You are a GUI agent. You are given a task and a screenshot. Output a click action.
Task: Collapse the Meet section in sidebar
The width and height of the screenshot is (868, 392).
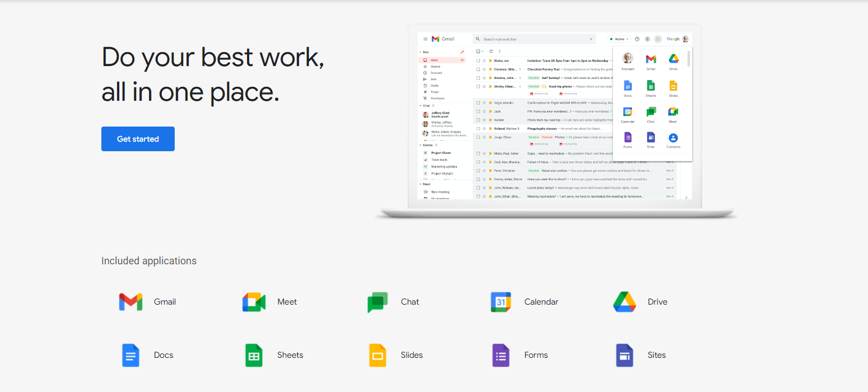click(x=421, y=184)
